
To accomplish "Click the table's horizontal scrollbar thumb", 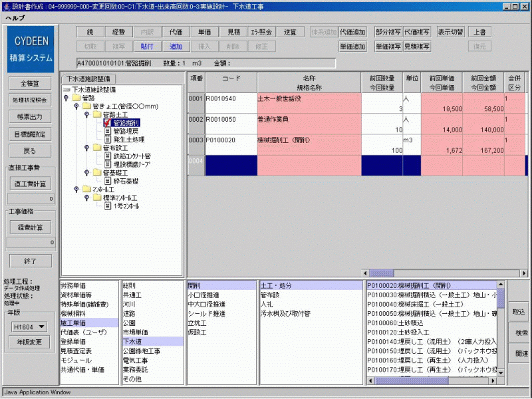I will [382, 273].
